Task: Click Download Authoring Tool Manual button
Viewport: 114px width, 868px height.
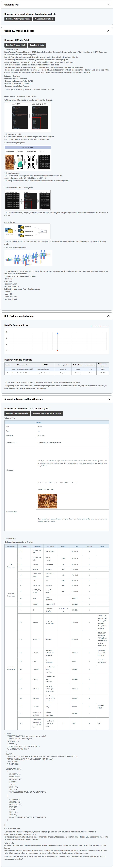Action: (x=18, y=19)
